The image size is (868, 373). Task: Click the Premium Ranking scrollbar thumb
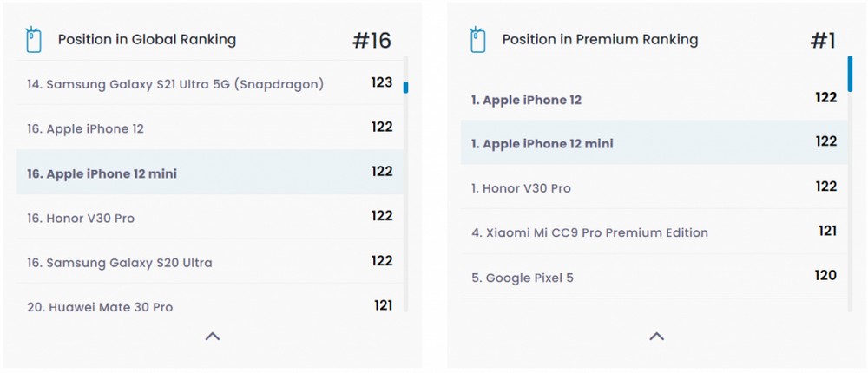click(x=850, y=74)
